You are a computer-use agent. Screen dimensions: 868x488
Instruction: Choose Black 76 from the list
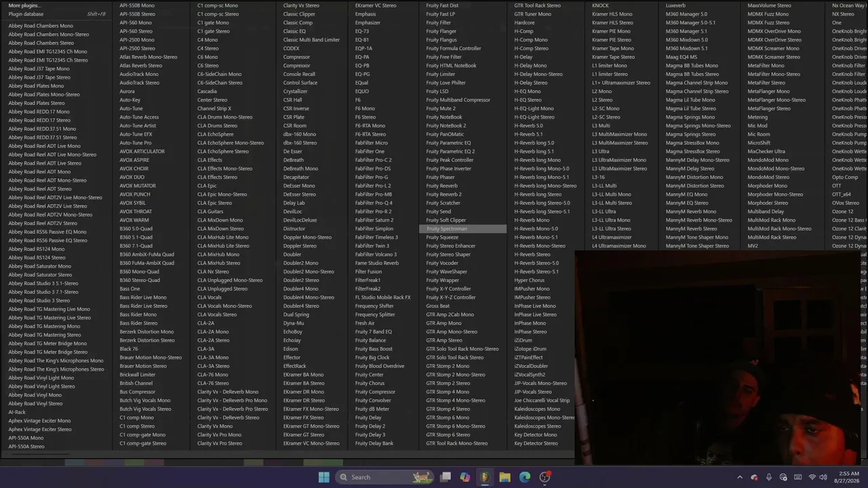pos(129,348)
